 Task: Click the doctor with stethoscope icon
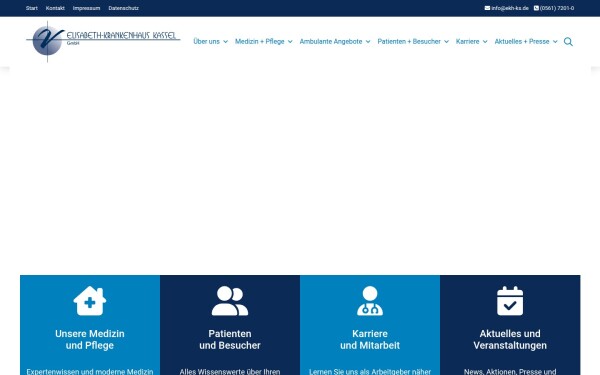point(370,301)
